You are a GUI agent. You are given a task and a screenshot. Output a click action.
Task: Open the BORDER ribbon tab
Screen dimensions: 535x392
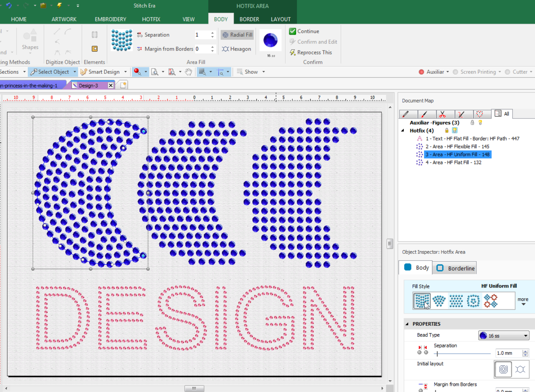(x=249, y=19)
